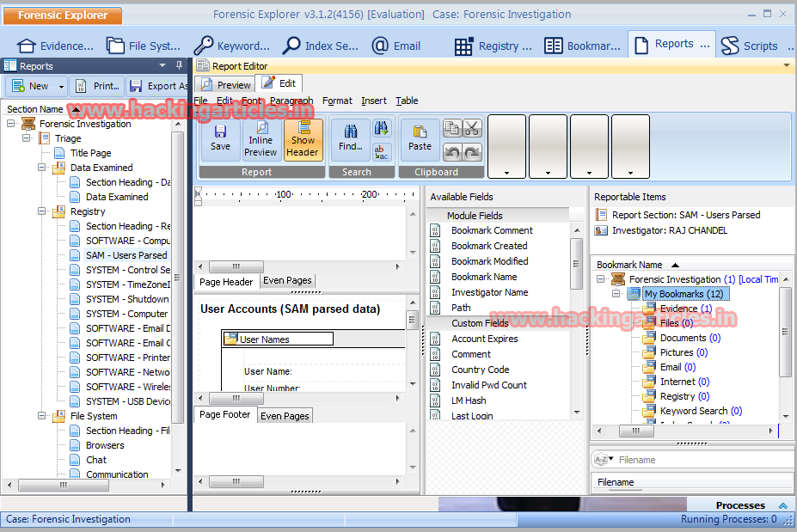
Task: Click the New report button
Action: pos(30,86)
